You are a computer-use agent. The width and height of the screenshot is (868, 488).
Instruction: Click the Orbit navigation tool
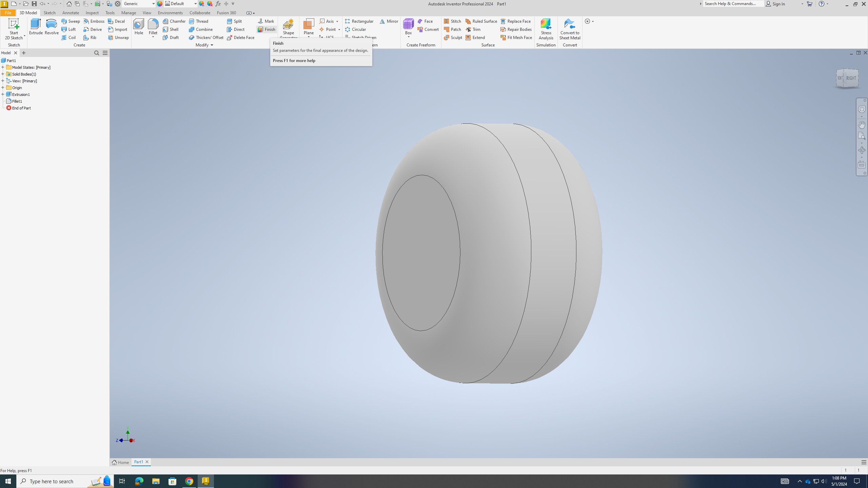tap(862, 150)
